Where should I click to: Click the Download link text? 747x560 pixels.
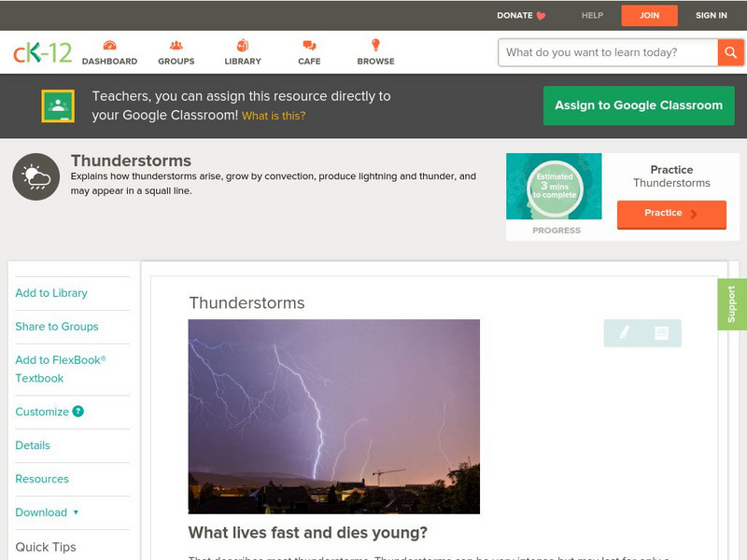41,512
